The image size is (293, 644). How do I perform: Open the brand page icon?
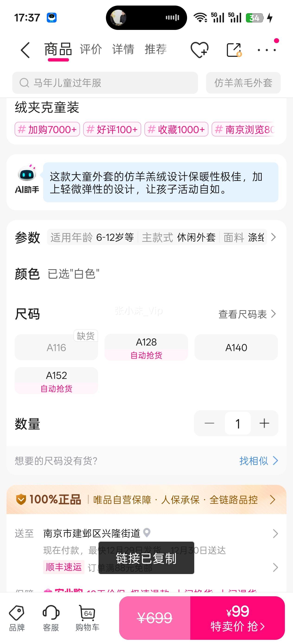pyautogui.click(x=17, y=618)
